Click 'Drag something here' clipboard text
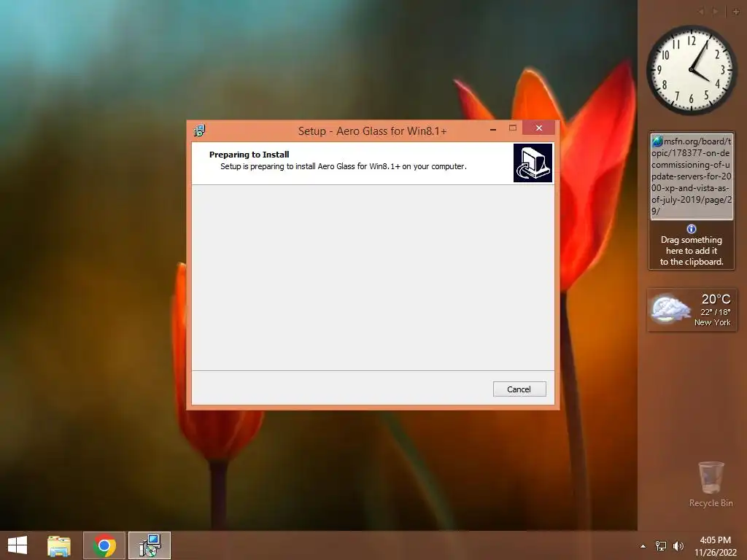 (692, 251)
